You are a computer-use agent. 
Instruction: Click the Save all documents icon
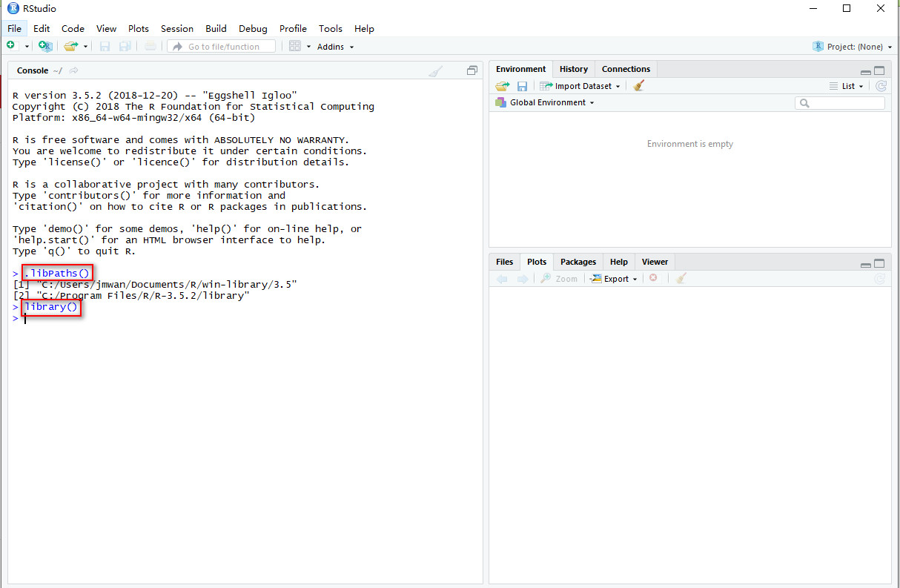click(x=125, y=46)
